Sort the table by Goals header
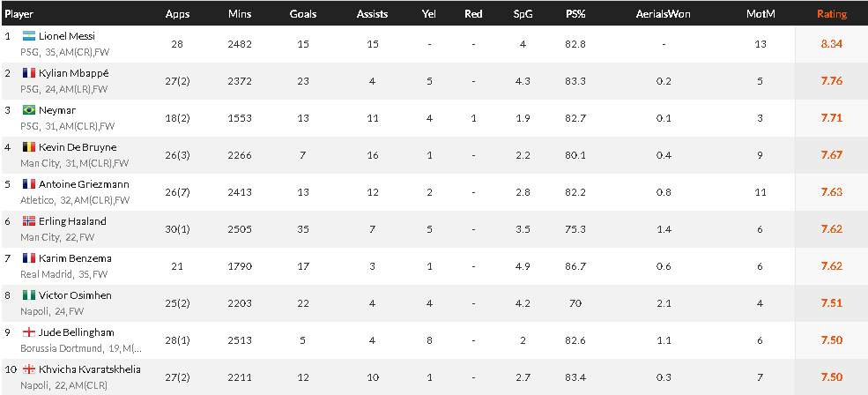 pyautogui.click(x=303, y=14)
